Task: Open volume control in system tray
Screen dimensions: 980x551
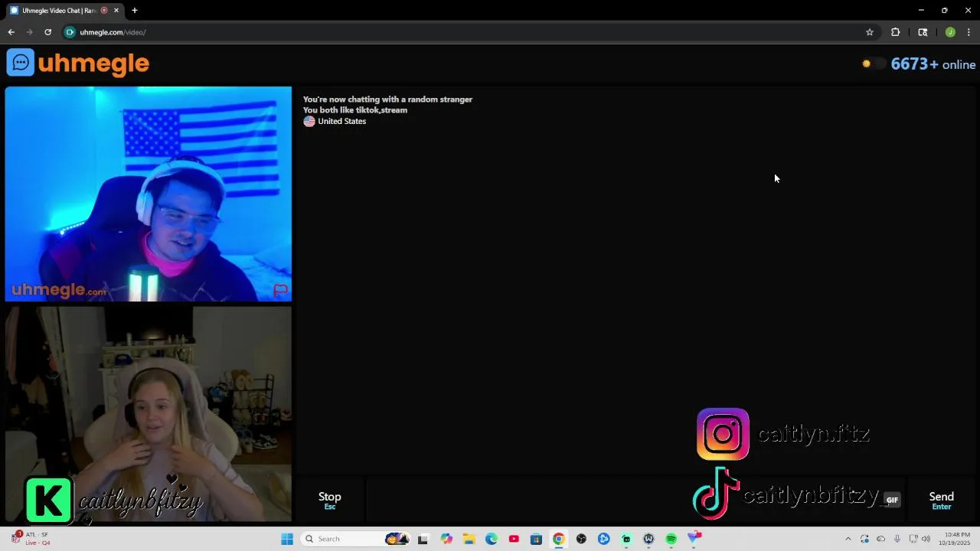Action: 926,539
